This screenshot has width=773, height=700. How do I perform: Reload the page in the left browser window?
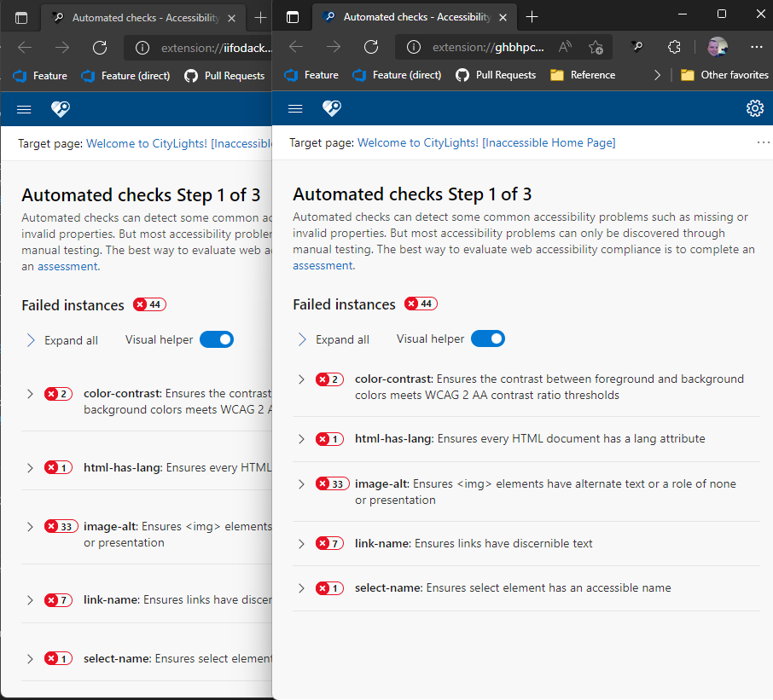point(100,48)
